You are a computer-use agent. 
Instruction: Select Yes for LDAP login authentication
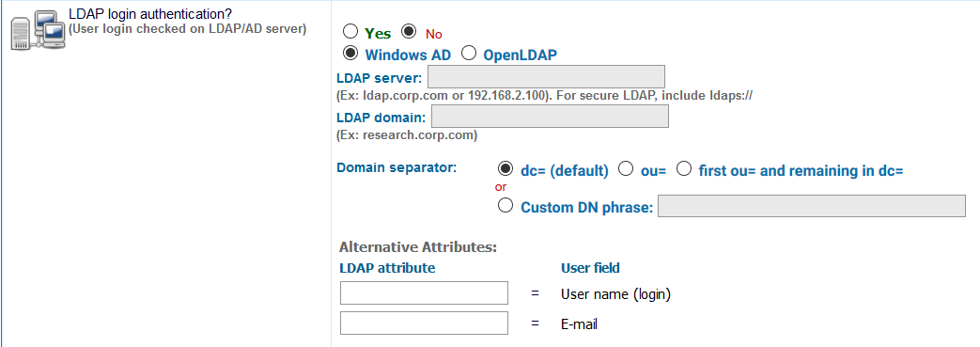350,31
